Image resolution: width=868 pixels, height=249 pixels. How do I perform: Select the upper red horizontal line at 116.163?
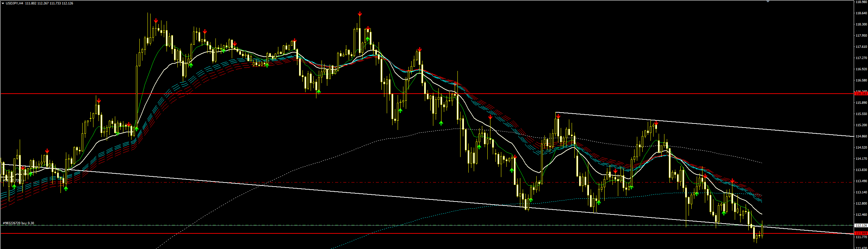(427, 93)
